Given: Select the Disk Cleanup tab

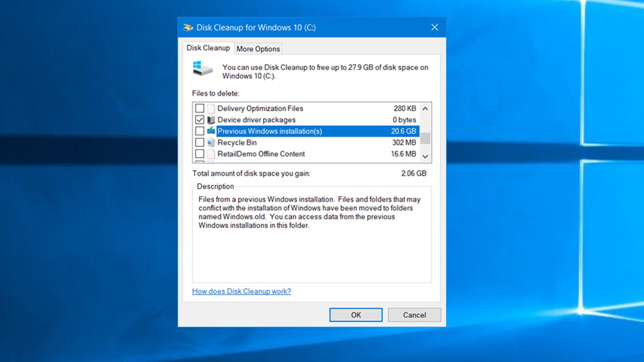Looking at the screenshot, I should 208,48.
